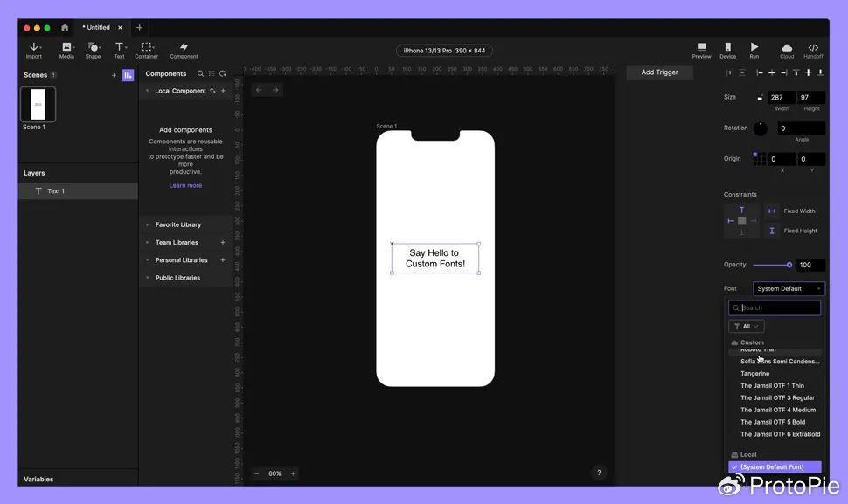Align selection to the right edge
The width and height of the screenshot is (848, 504).
coord(783,72)
